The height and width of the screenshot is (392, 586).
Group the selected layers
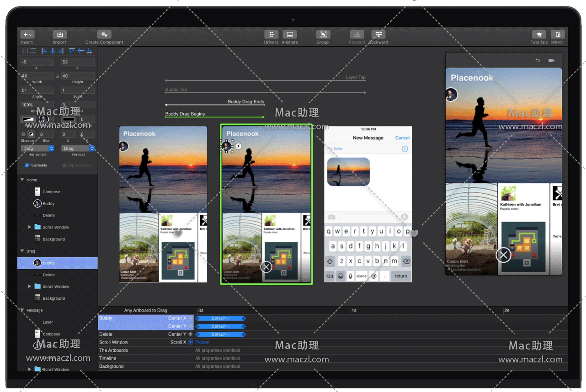(323, 35)
